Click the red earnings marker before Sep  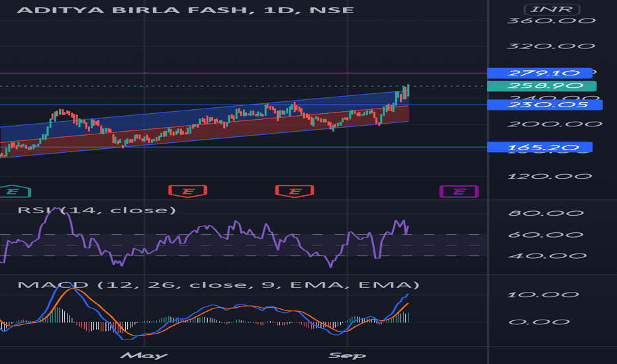295,191
